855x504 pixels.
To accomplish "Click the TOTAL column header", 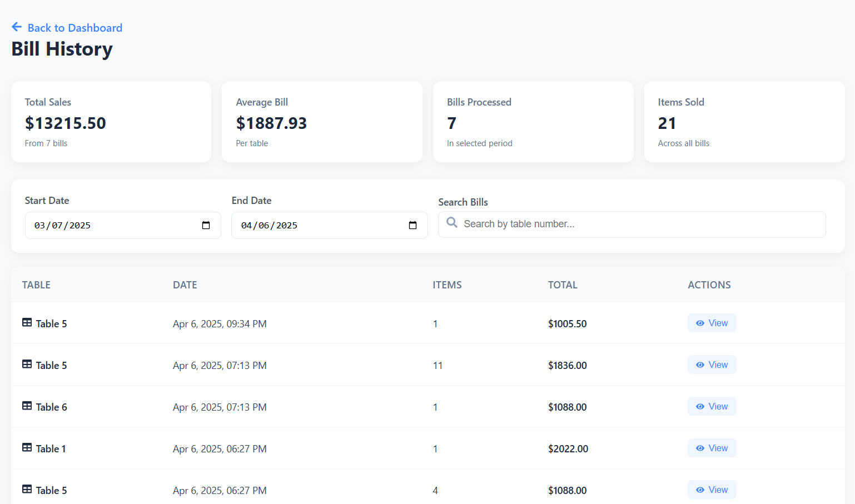I will pos(562,285).
